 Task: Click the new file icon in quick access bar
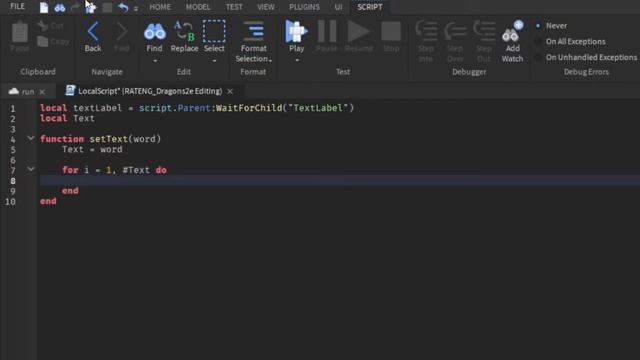point(44,7)
